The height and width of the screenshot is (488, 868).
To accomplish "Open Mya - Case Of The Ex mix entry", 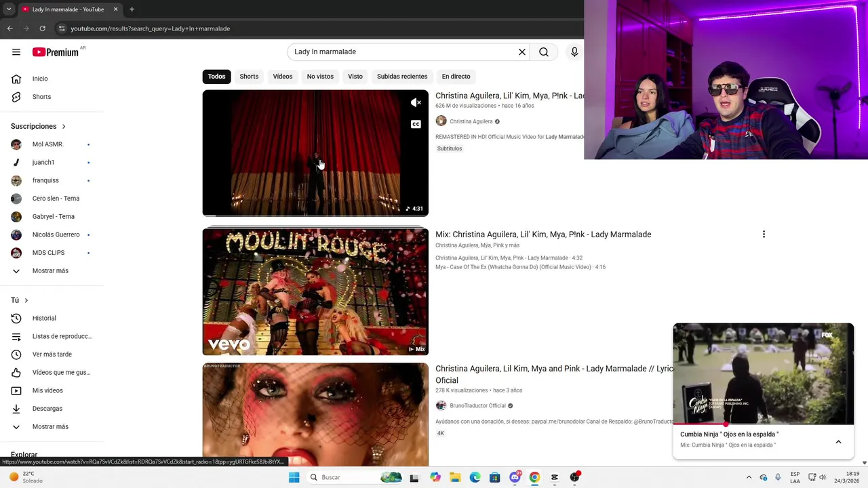I will click(520, 267).
